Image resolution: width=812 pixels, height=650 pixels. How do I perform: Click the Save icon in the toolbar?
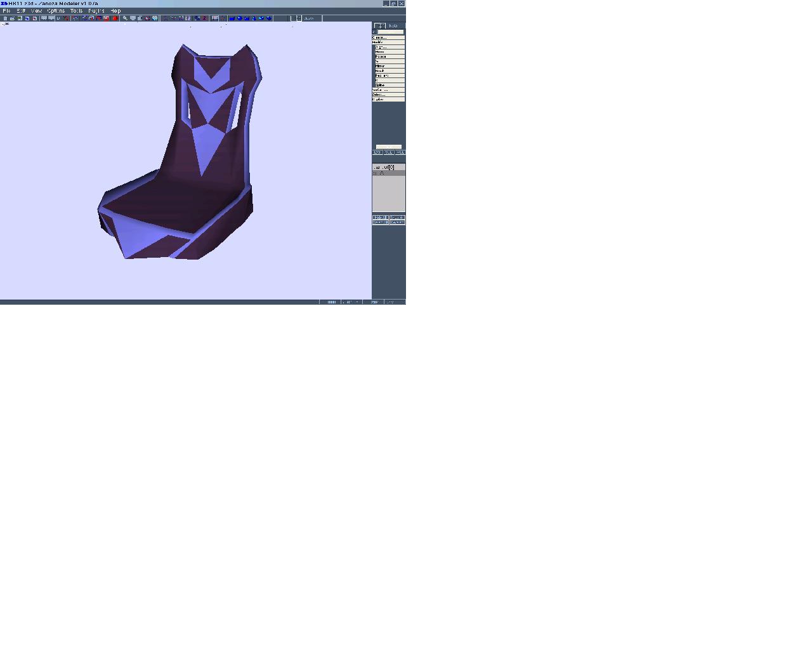click(x=20, y=18)
